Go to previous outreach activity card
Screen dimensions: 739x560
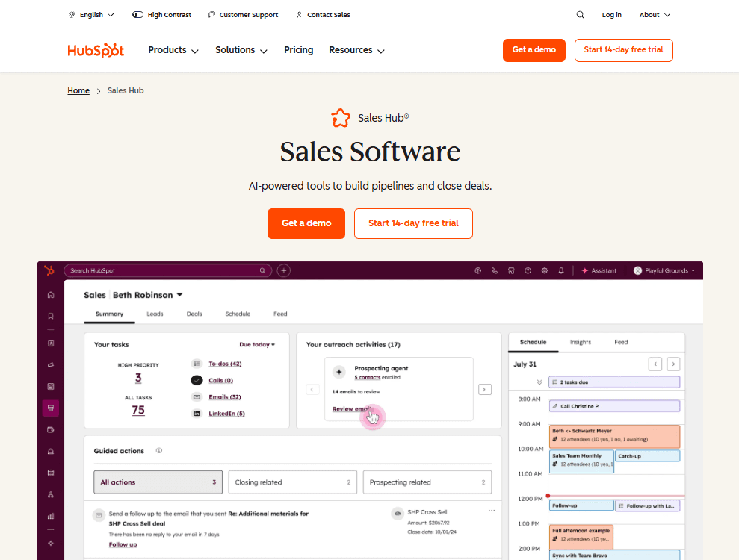(312, 390)
